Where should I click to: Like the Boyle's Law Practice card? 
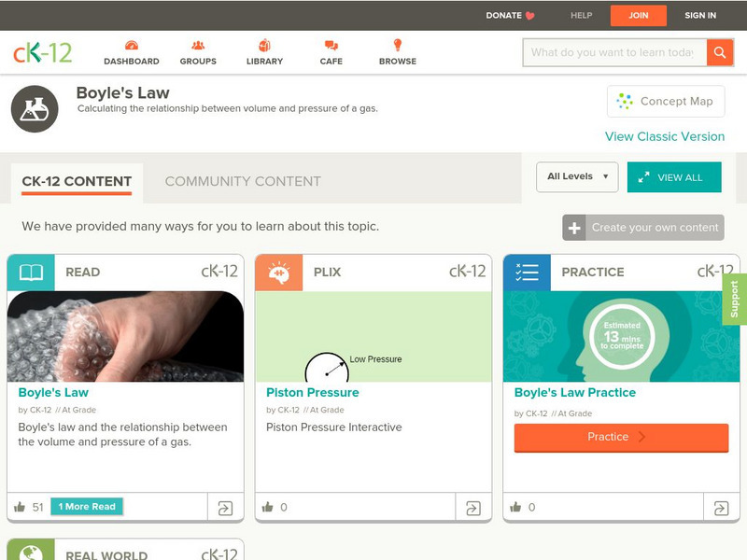click(x=515, y=507)
